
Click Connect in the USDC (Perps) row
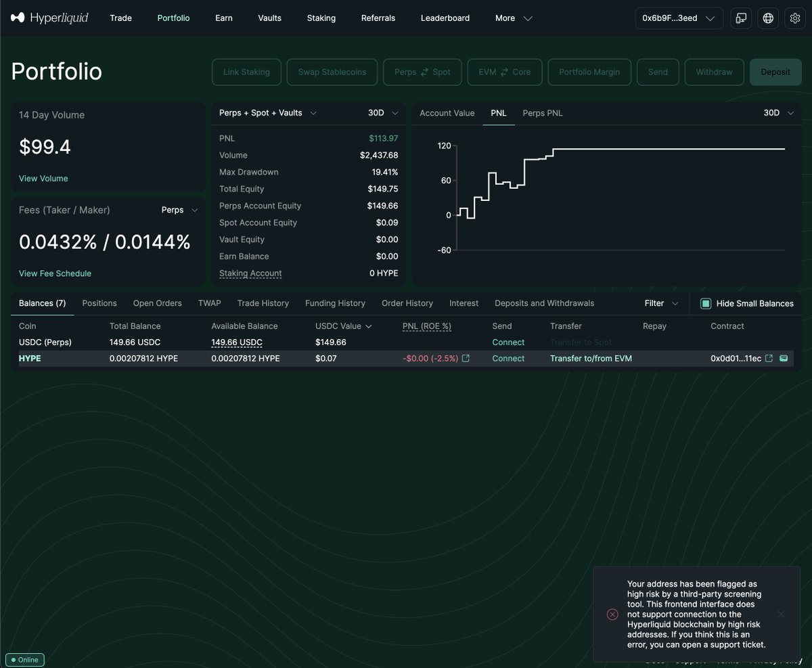tap(508, 342)
